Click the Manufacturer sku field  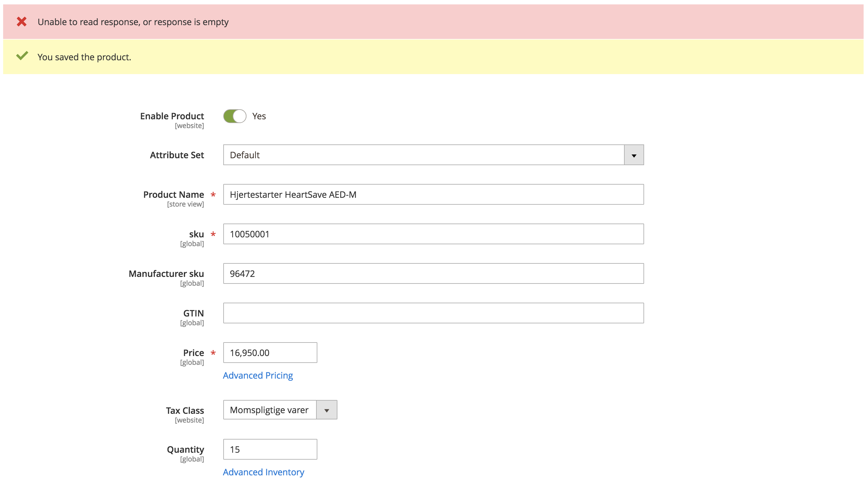433,273
